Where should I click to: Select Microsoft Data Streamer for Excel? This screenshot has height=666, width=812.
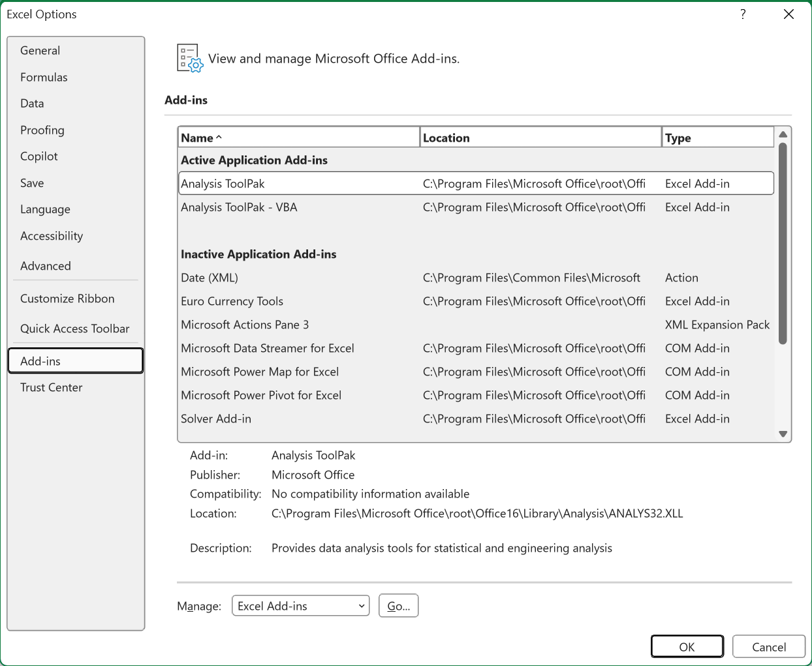coord(476,348)
